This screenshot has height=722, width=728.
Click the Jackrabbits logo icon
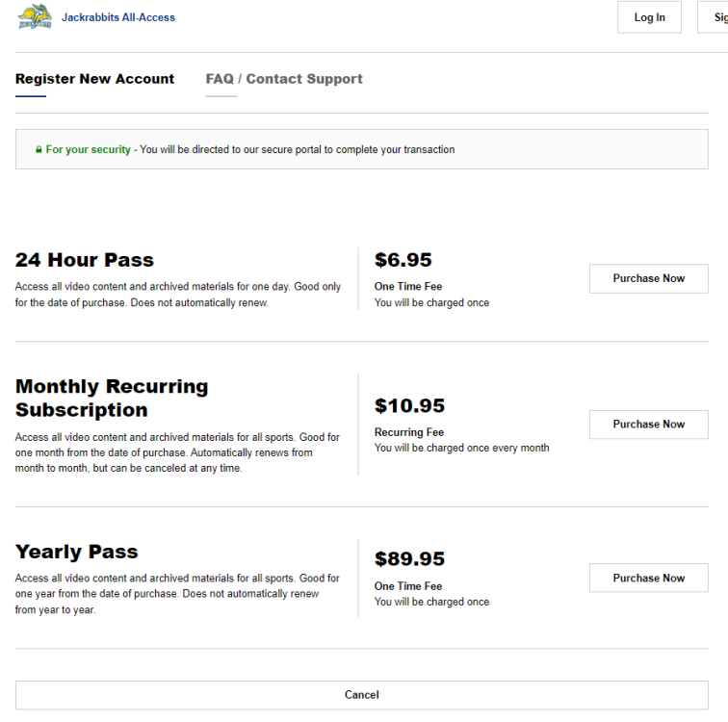[x=35, y=16]
